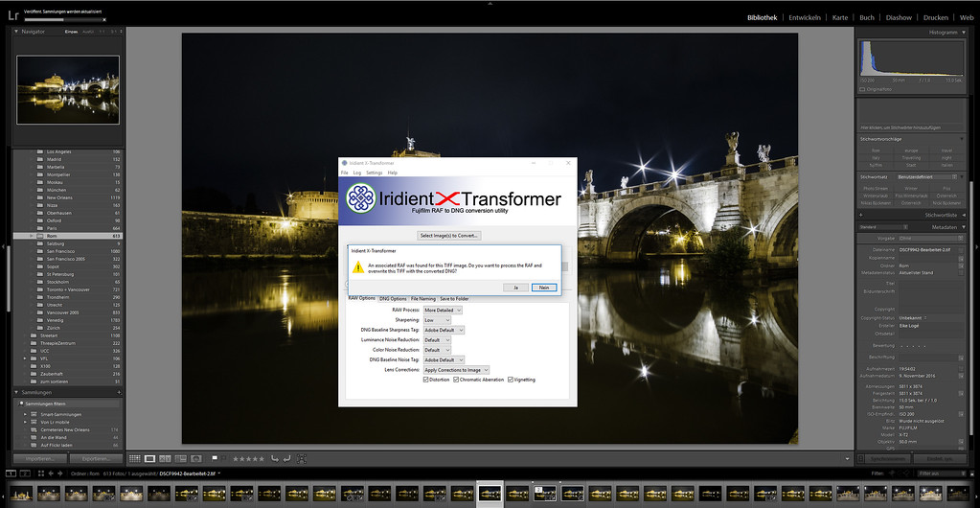Click Select Image(s) to Convert button
This screenshot has width=980, height=508.
click(x=449, y=236)
